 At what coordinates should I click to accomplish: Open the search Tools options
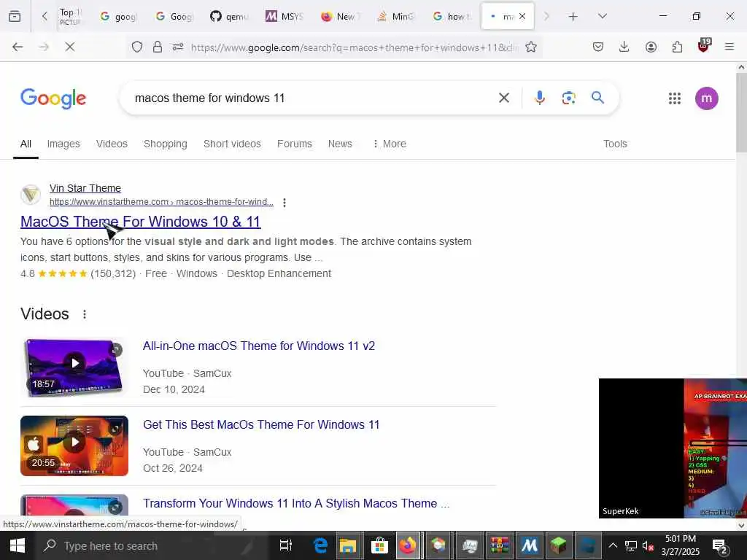click(615, 144)
